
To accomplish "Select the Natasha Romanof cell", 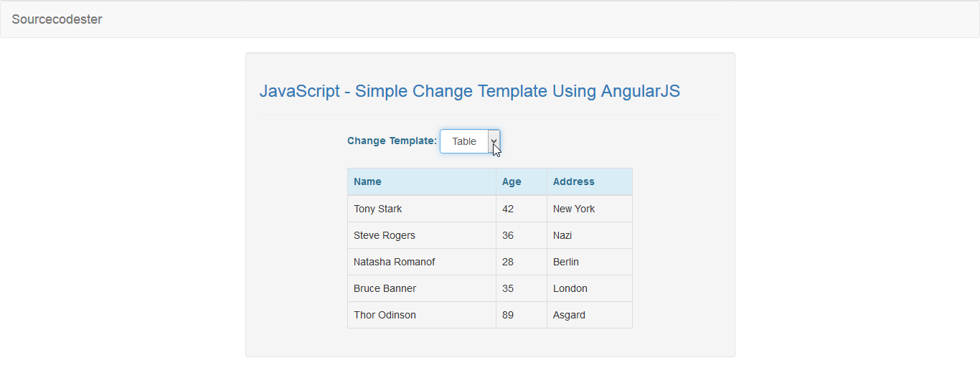I will pyautogui.click(x=422, y=262).
